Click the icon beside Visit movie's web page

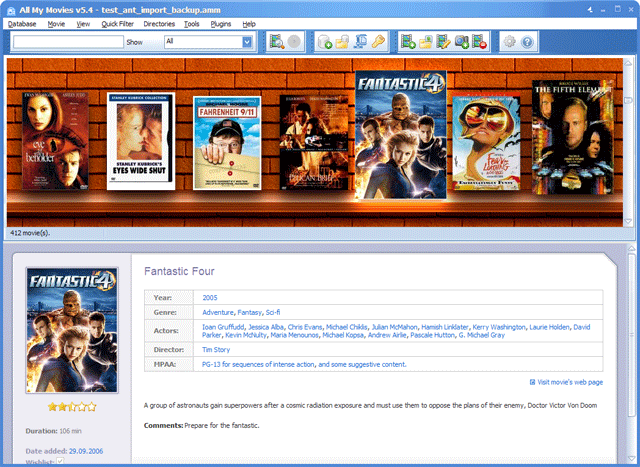532,382
